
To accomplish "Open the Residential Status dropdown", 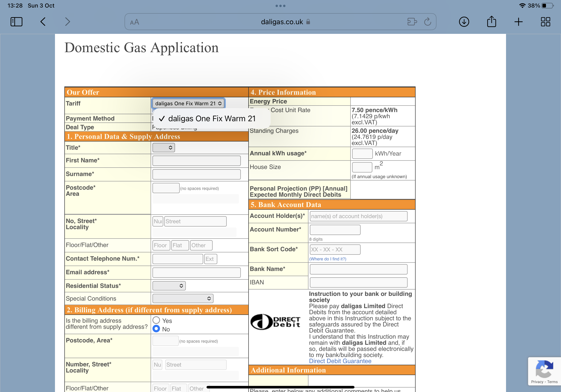I will (169, 286).
